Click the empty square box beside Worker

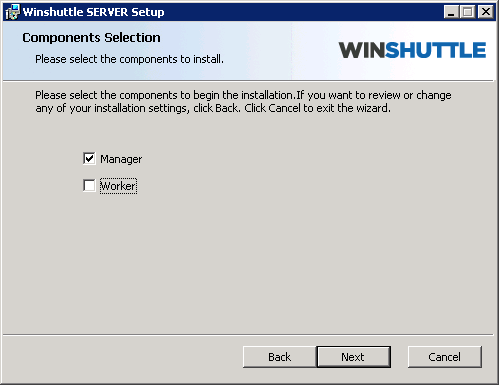89,186
